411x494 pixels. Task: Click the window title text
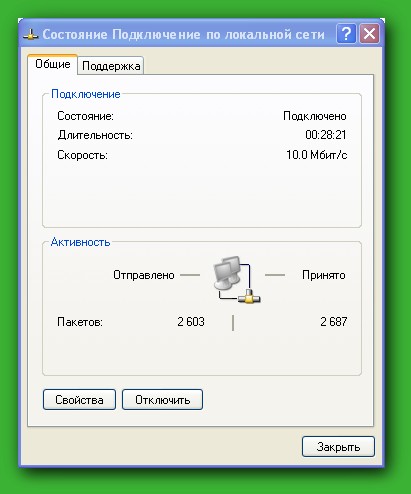(184, 34)
